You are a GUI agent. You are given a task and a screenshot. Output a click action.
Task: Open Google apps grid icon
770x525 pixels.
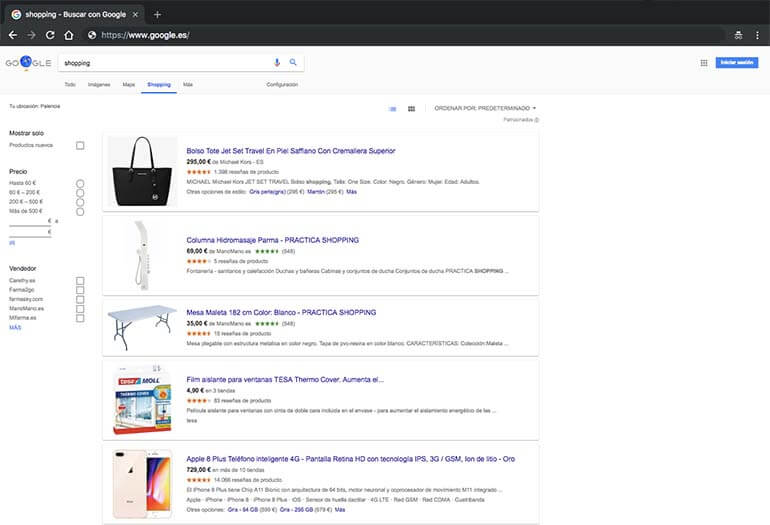click(704, 63)
